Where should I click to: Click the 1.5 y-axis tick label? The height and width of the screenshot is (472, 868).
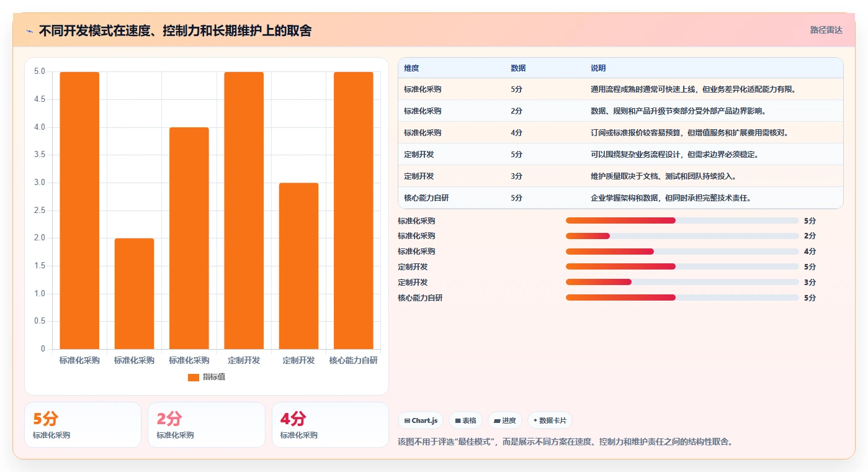[39, 266]
